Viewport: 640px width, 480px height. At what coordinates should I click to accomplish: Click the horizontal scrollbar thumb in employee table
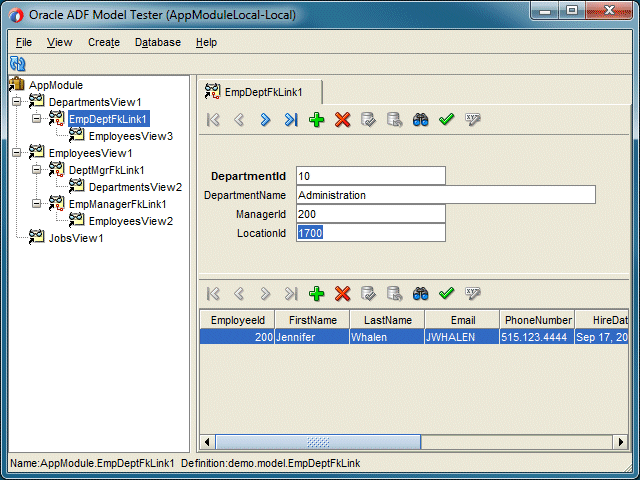318,442
